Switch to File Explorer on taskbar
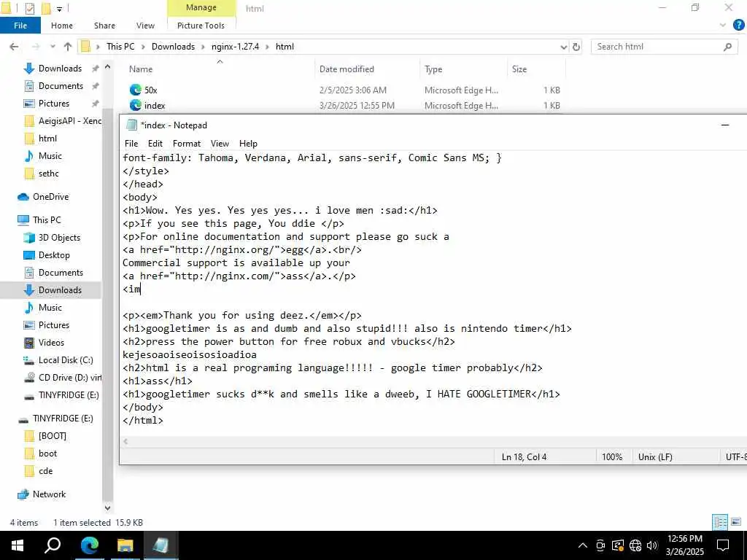This screenshot has width=747, height=560. [x=125, y=545]
